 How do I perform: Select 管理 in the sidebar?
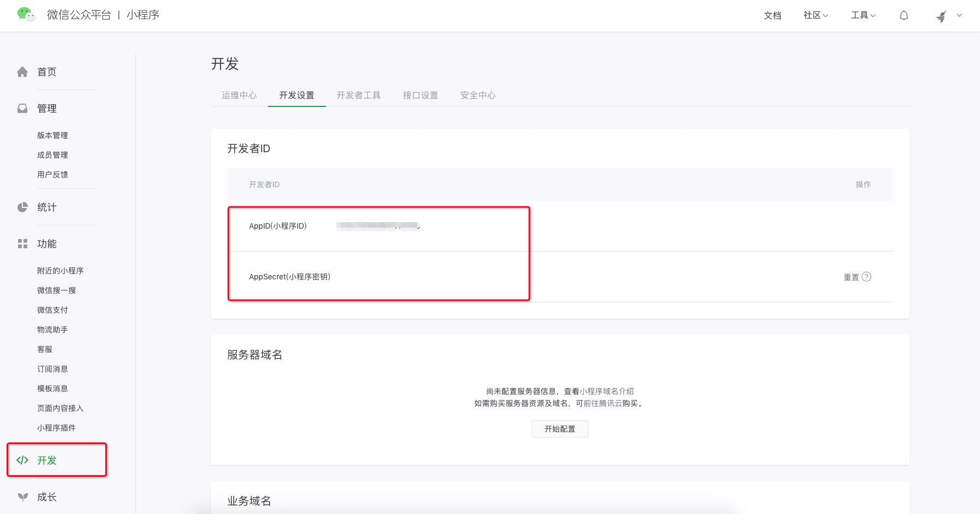(47, 109)
